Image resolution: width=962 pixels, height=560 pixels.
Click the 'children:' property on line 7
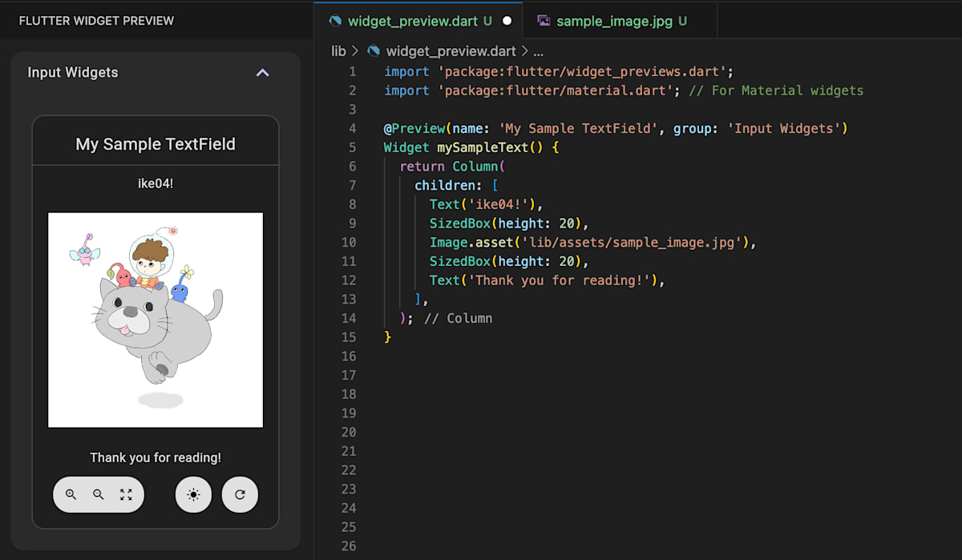point(449,185)
